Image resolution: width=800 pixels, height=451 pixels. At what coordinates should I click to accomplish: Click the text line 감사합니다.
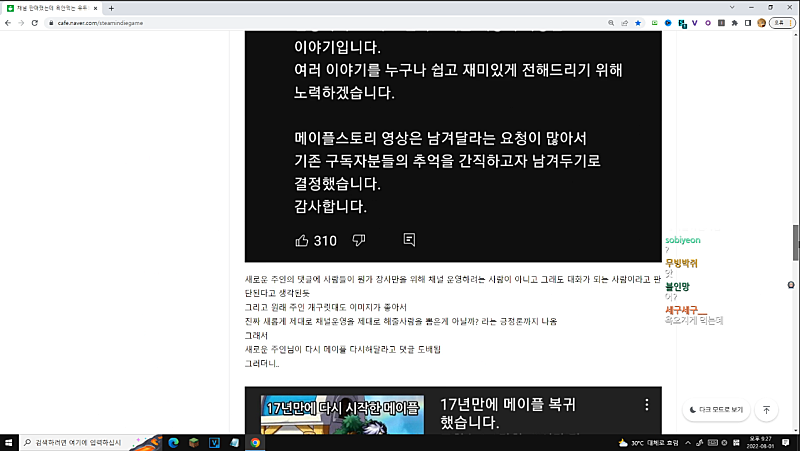331,206
